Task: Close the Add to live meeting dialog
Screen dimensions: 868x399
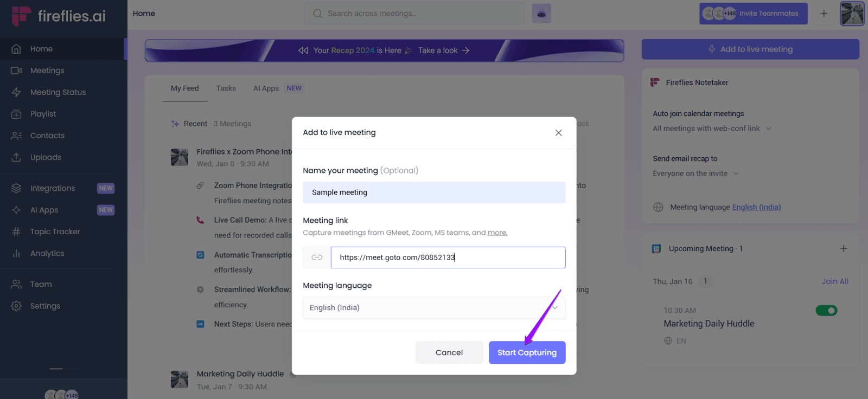Action: (558, 133)
